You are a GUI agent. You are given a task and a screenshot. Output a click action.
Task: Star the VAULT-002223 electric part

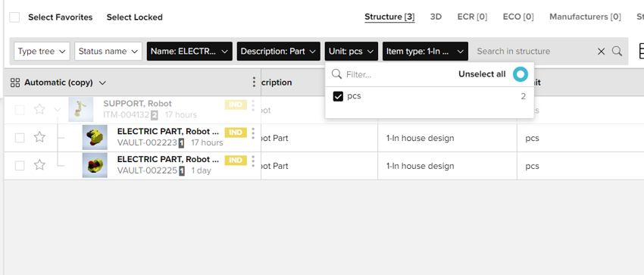pos(39,137)
